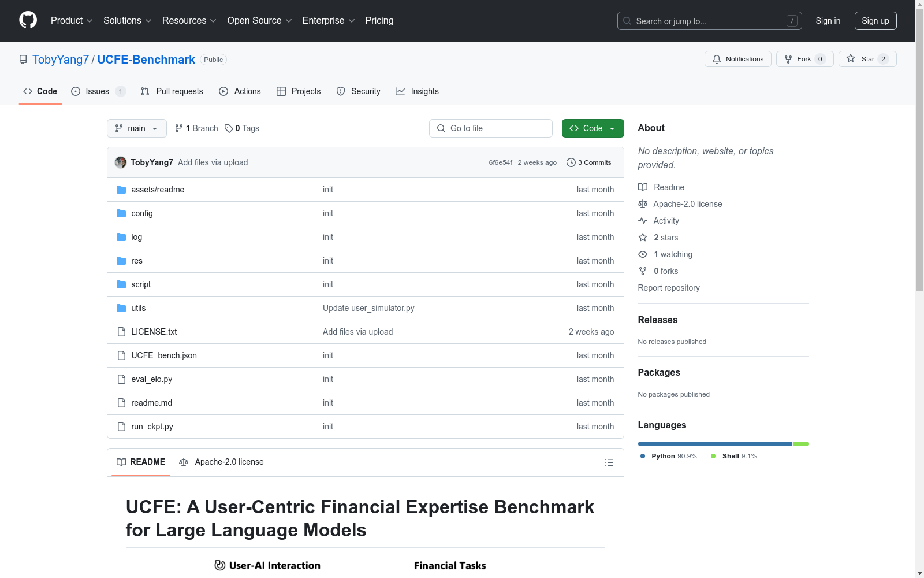The image size is (924, 578).
Task: Click the book icon beside Readme
Action: point(643,187)
